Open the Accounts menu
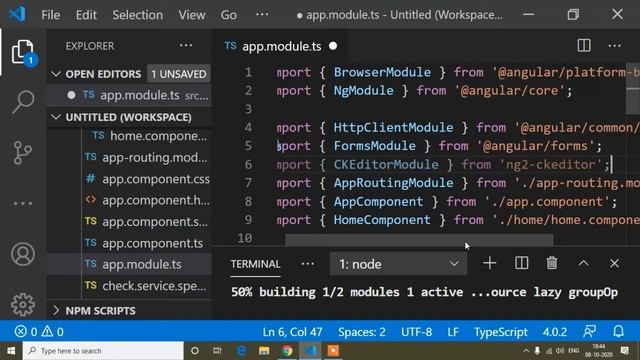Image resolution: width=640 pixels, height=360 pixels. pyautogui.click(x=23, y=254)
